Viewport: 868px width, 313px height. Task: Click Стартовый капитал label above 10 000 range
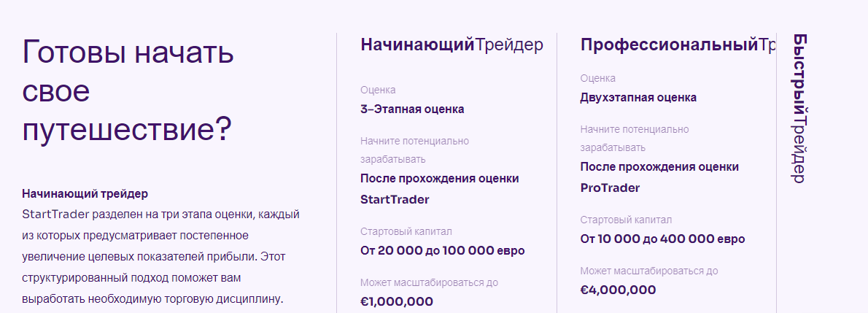(x=626, y=220)
